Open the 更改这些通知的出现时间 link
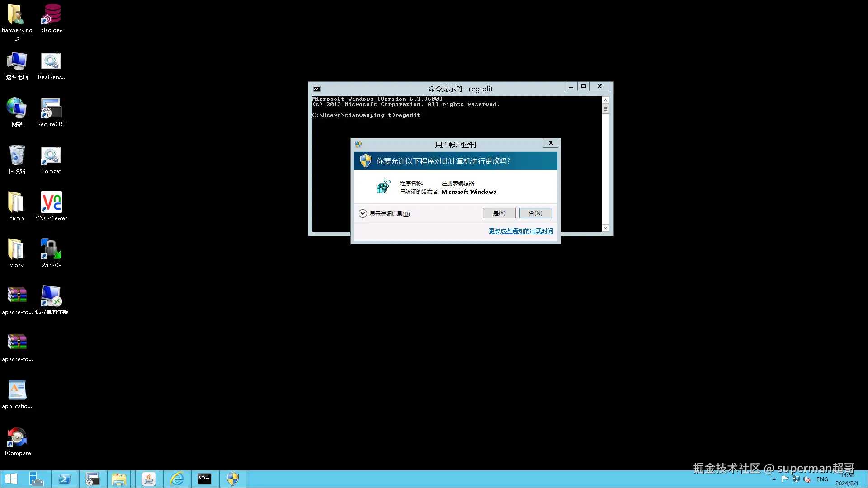This screenshot has height=488, width=868. click(520, 231)
